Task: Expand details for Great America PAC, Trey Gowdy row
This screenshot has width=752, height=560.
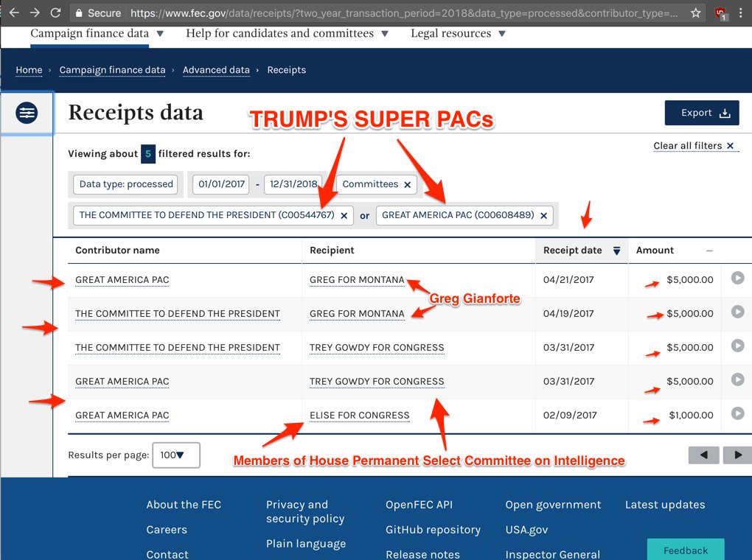Action: [737, 379]
